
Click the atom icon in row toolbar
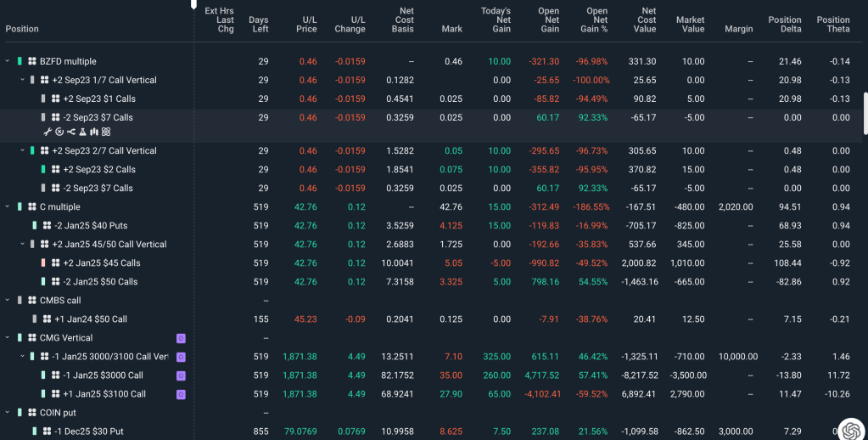pos(106,132)
